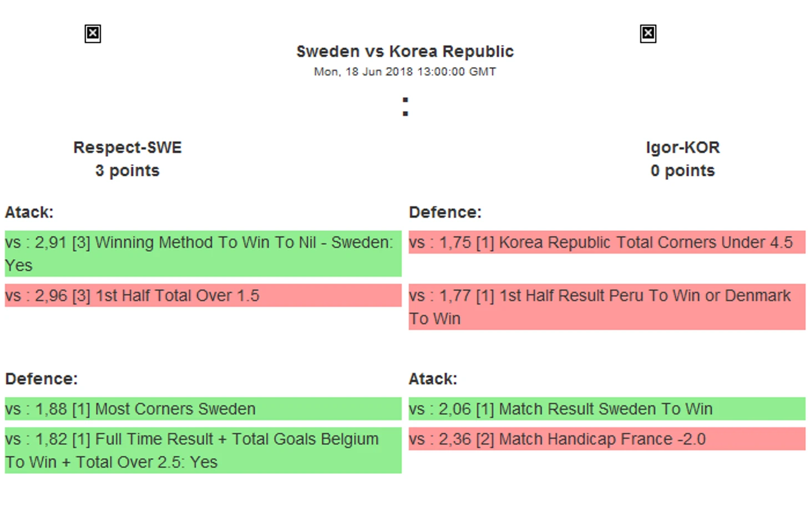This screenshot has height=532, width=810.
Task: Select the Match Handicap France -2.0 bet
Action: click(607, 439)
